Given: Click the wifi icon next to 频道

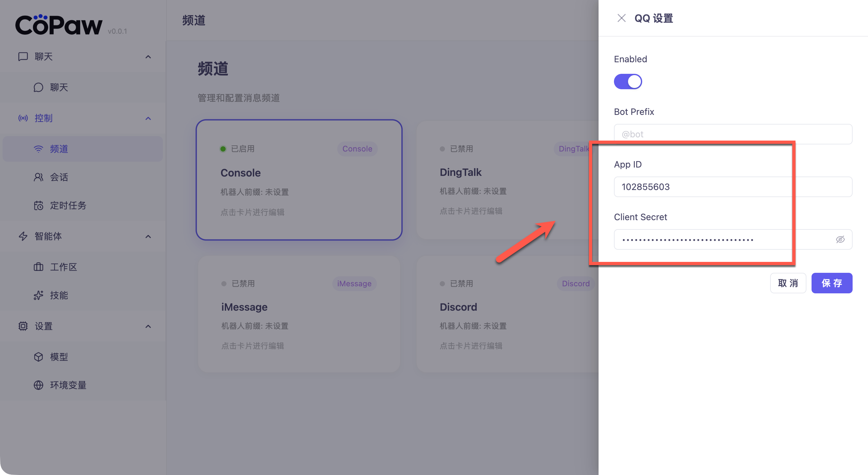Looking at the screenshot, I should pos(38,149).
